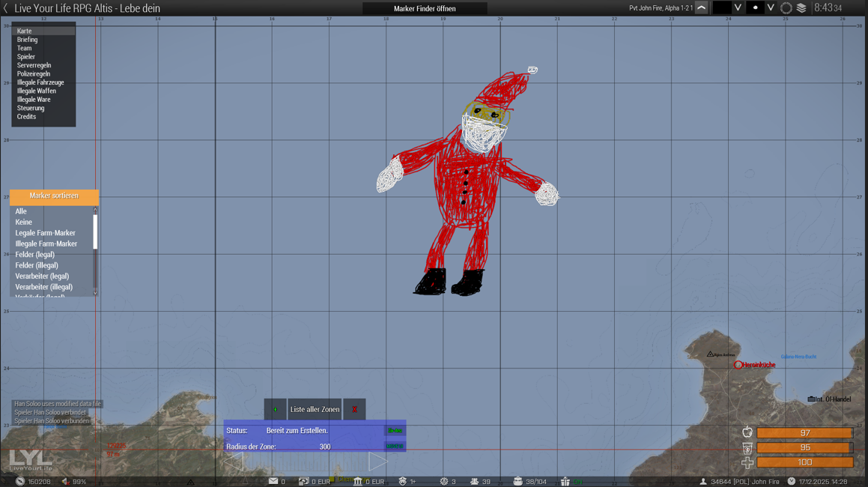Toggle the dotted circle icon in top bar
The image size is (868, 487).
[x=786, y=8]
